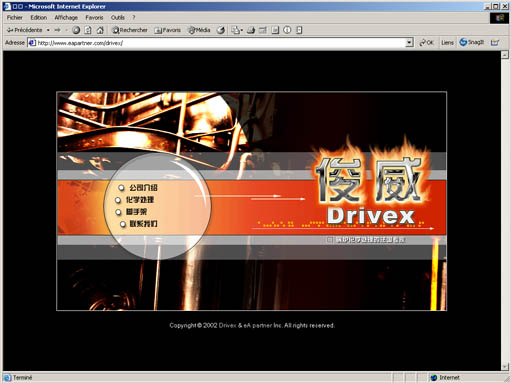Screen dimensions: 511x383
Task: Open the History toolbar icon
Action: coord(220,30)
